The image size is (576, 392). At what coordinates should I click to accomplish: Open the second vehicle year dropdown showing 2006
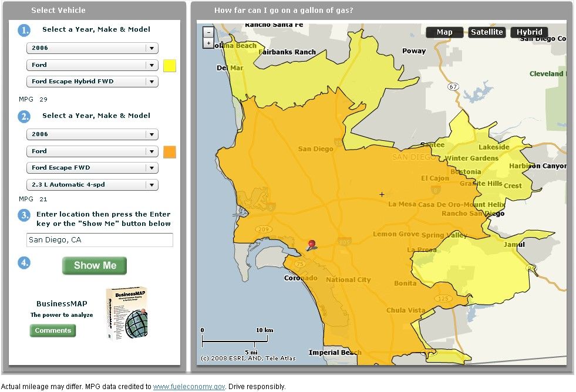[92, 134]
